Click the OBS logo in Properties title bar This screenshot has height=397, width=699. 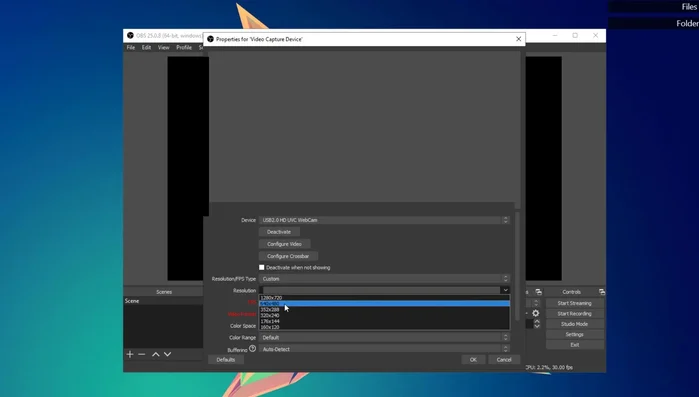(210, 39)
